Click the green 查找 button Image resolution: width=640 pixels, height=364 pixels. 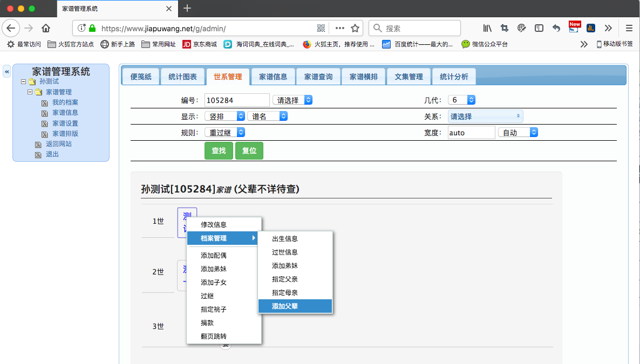pos(219,150)
